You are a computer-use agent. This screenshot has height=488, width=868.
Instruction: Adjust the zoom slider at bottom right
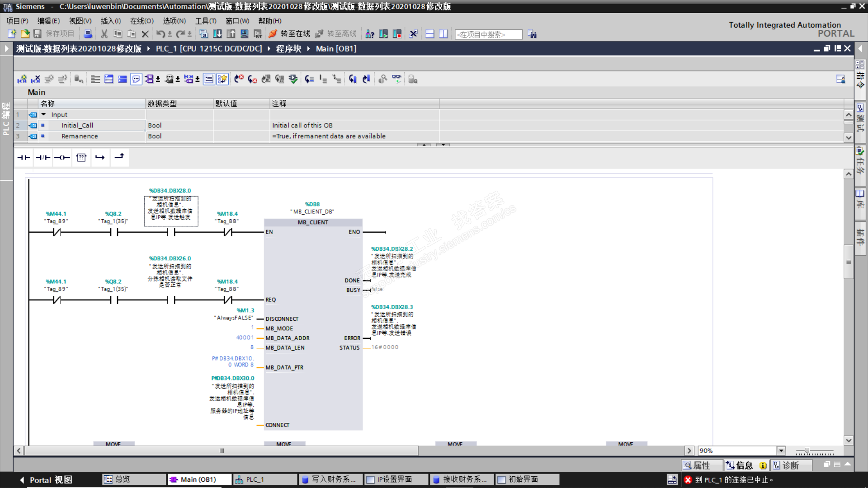coord(807,451)
